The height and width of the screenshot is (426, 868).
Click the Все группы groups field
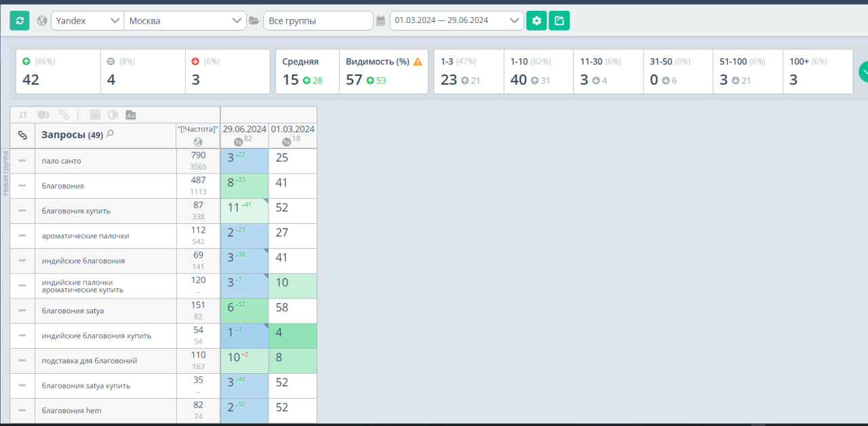point(318,20)
